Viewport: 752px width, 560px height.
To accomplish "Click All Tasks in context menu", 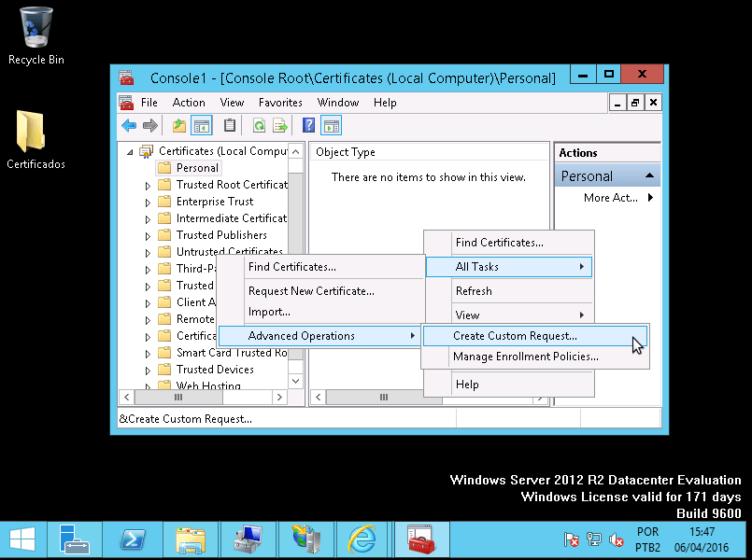I will pyautogui.click(x=509, y=267).
